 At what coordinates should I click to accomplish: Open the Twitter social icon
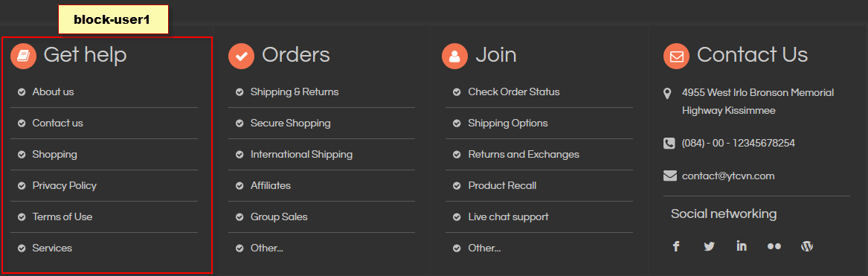pyautogui.click(x=709, y=247)
